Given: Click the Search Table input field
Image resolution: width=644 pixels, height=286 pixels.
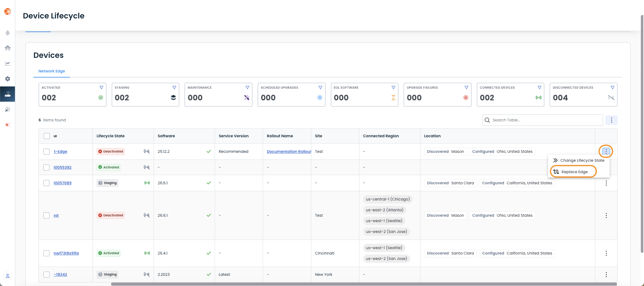Looking at the screenshot, I should tap(543, 120).
